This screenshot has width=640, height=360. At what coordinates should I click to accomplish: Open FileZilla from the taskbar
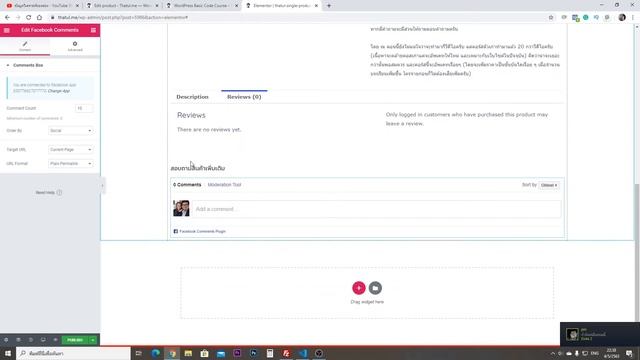pyautogui.click(x=286, y=353)
